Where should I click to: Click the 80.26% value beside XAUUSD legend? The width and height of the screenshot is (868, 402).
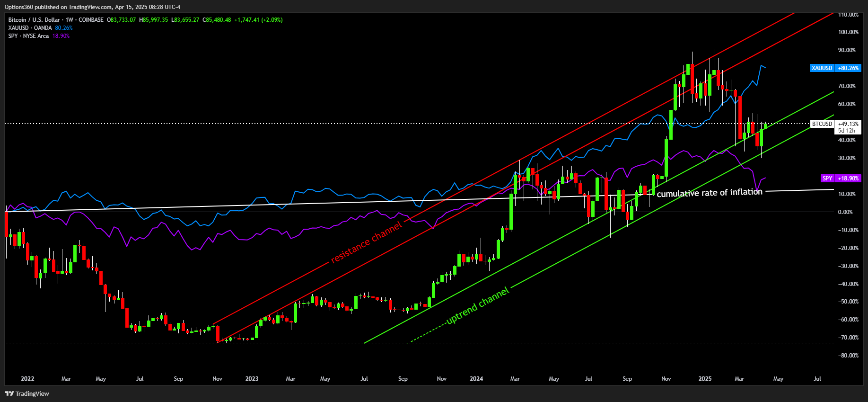[x=64, y=28]
